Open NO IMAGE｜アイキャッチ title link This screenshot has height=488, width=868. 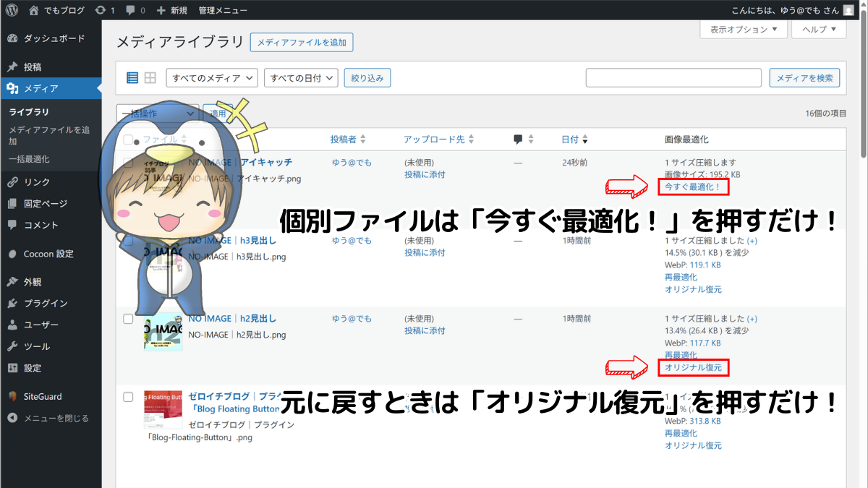tap(240, 162)
